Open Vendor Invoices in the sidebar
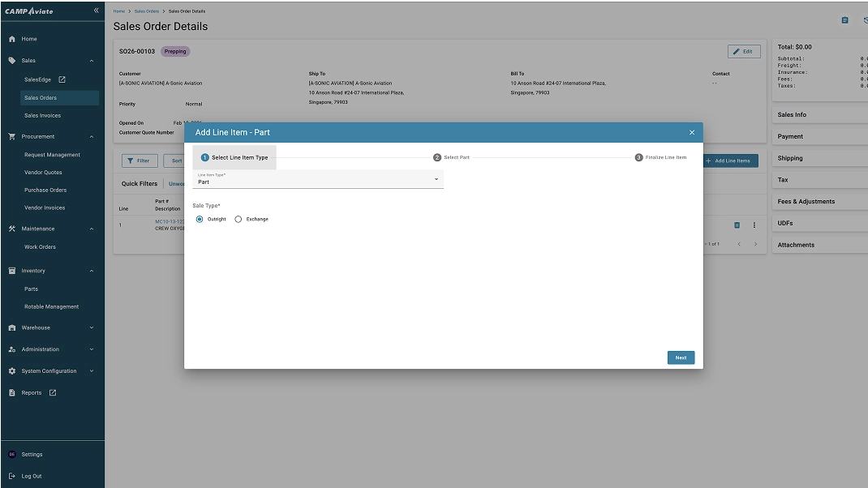Screen dimensions: 868x488 [x=45, y=208]
